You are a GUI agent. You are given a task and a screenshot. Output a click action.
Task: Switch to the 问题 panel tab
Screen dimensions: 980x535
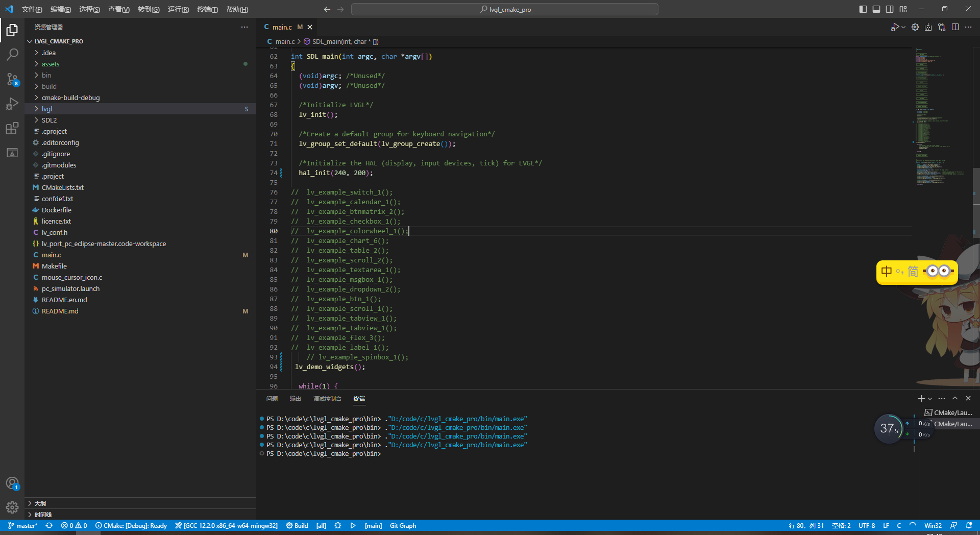[272, 399]
